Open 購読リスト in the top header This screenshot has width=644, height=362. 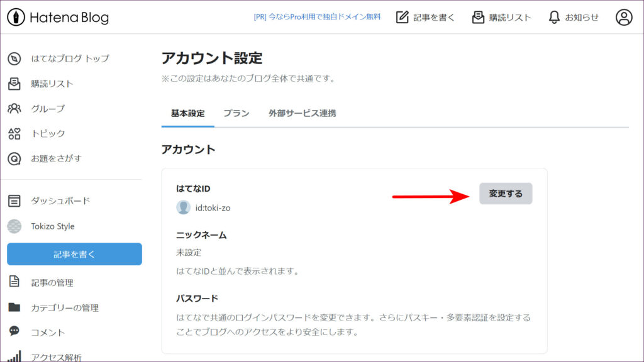(501, 18)
